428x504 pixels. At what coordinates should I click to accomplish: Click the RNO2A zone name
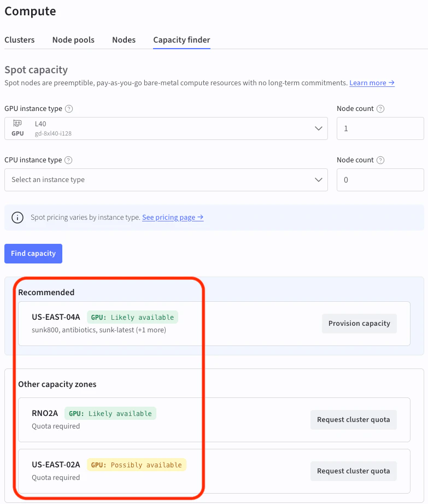(x=45, y=413)
